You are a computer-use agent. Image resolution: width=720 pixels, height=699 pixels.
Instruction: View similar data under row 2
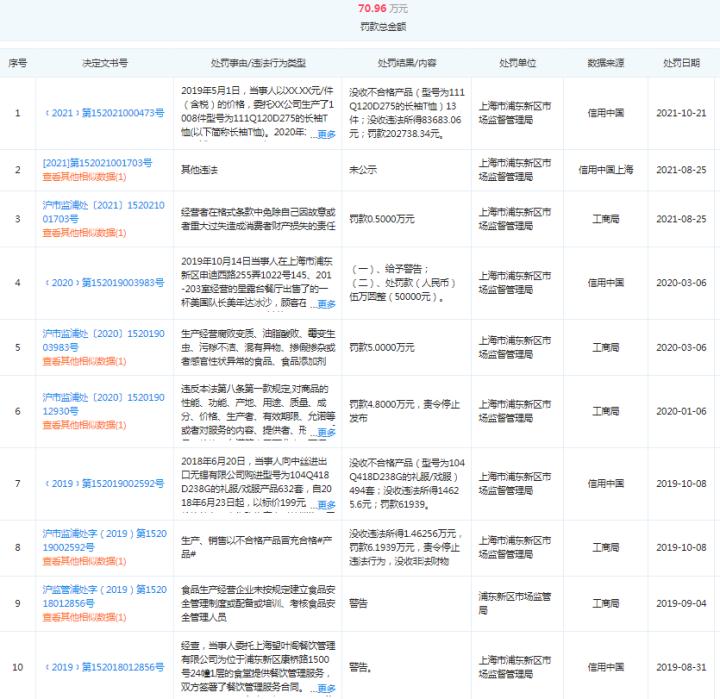(x=84, y=177)
